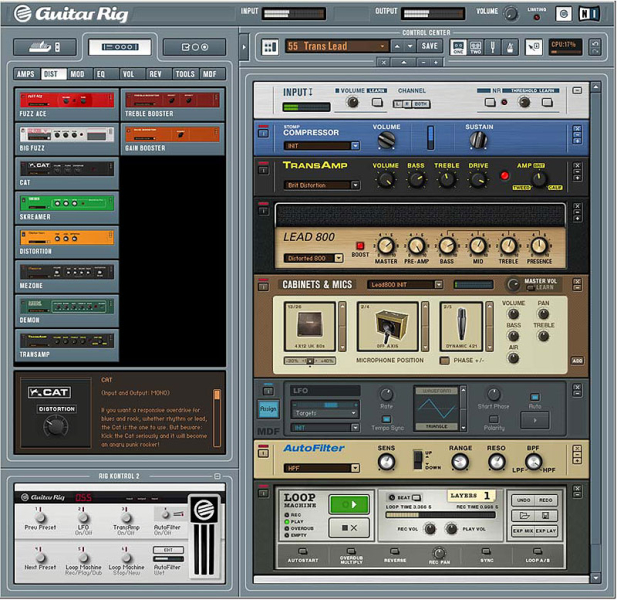Show Tapedeck Two in the rack
Screen dimensions: 617x600
[475, 47]
